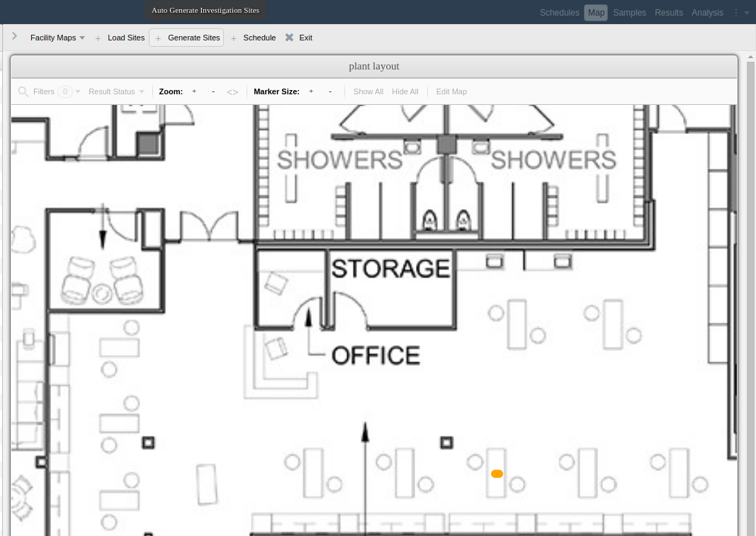Click the X icon beside Exit
Viewport: 756px width, 536px height.
tap(289, 37)
